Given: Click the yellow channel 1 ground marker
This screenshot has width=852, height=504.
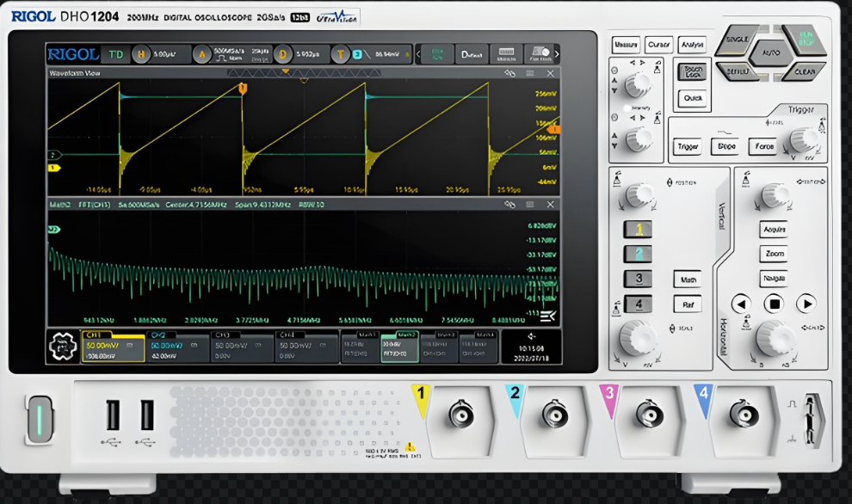Looking at the screenshot, I should pos(54,169).
